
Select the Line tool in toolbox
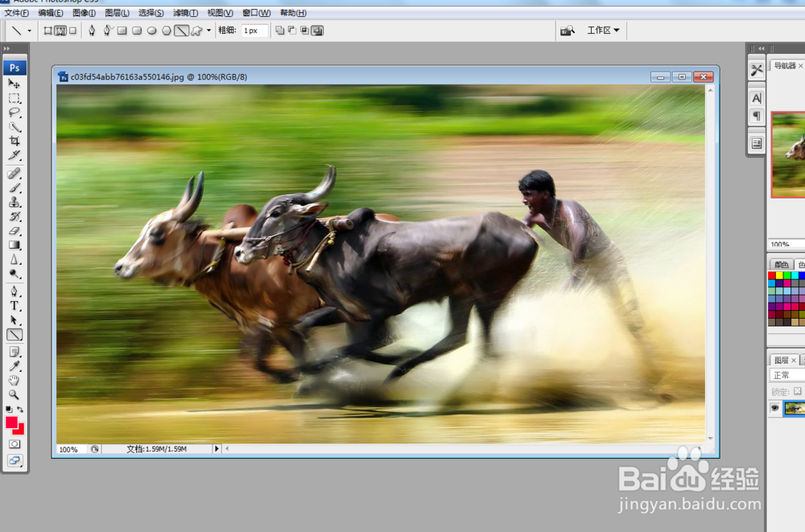[x=14, y=335]
